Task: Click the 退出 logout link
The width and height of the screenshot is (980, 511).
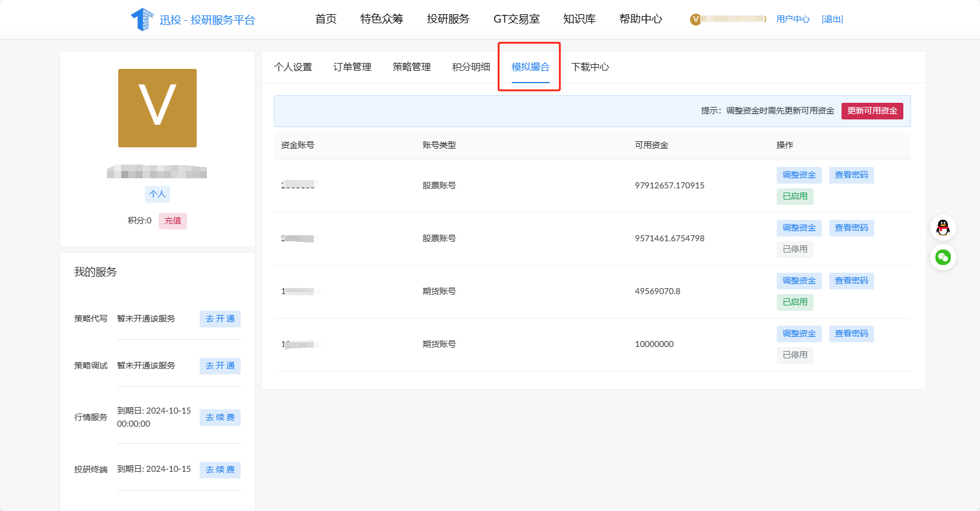Action: [x=832, y=19]
